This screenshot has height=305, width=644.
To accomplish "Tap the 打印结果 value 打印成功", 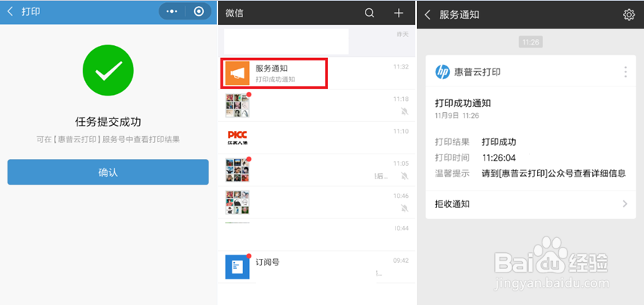I will pos(499,142).
